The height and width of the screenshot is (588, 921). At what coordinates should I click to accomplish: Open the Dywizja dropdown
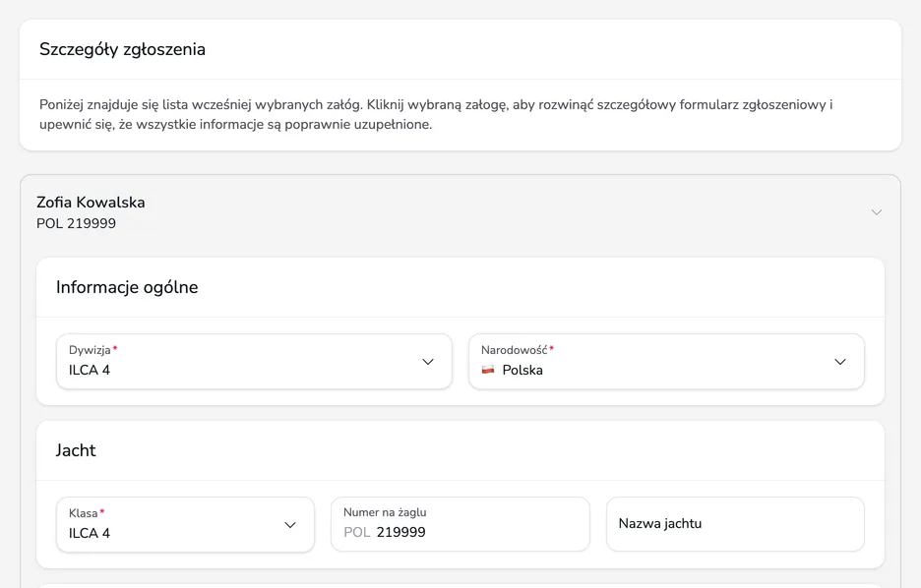(254, 362)
